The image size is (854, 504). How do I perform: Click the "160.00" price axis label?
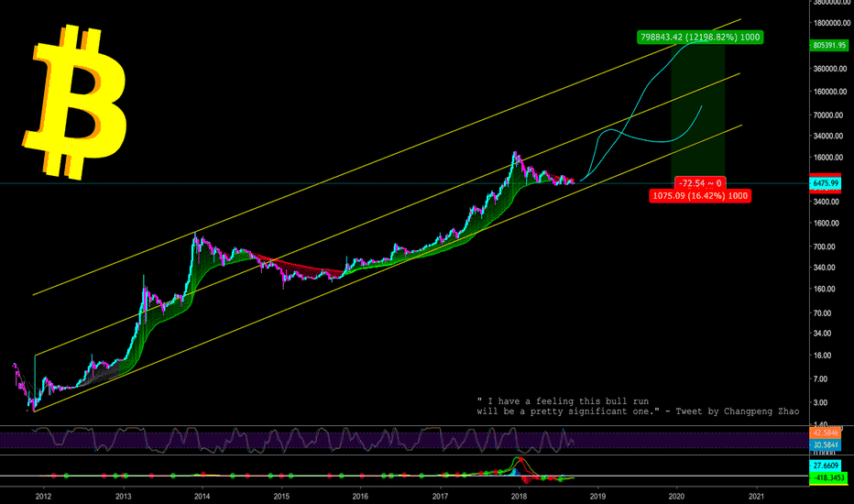[x=825, y=289]
